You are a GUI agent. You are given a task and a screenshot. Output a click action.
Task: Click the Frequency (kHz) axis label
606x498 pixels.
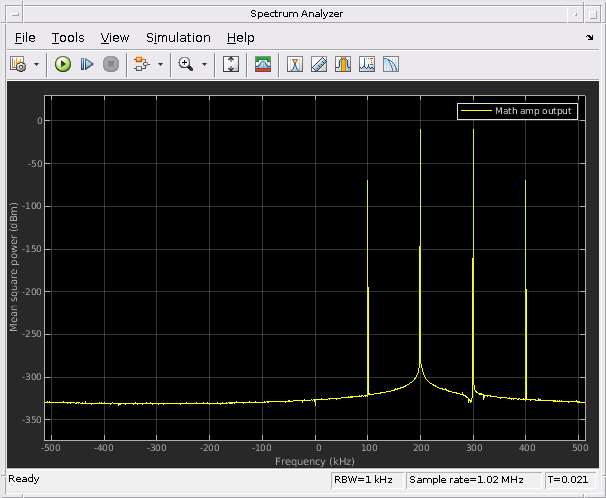point(315,461)
